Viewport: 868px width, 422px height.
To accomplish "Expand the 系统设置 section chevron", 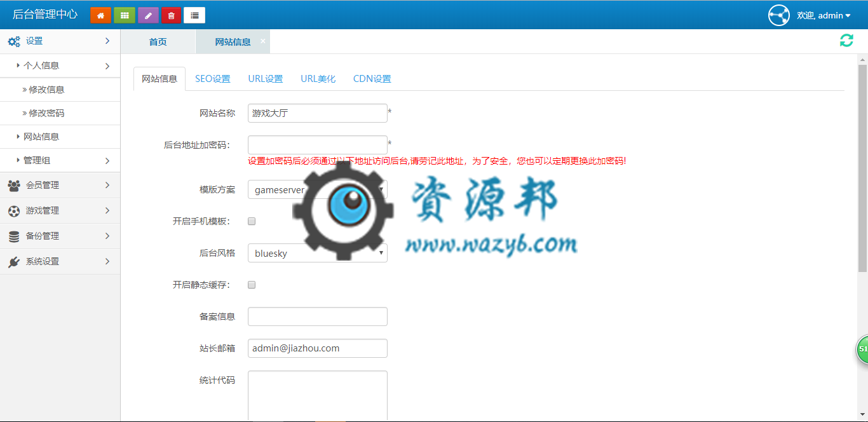I will 107,261.
